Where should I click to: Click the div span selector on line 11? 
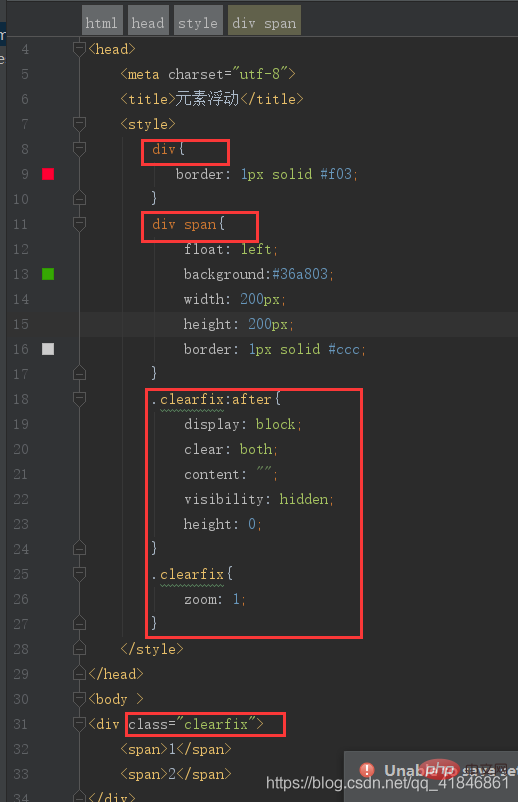pyautogui.click(x=184, y=224)
